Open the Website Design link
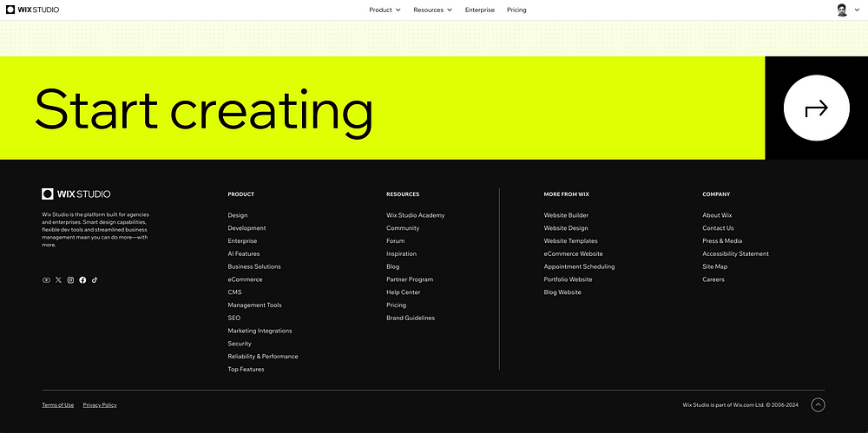The width and height of the screenshot is (868, 433). tap(566, 228)
